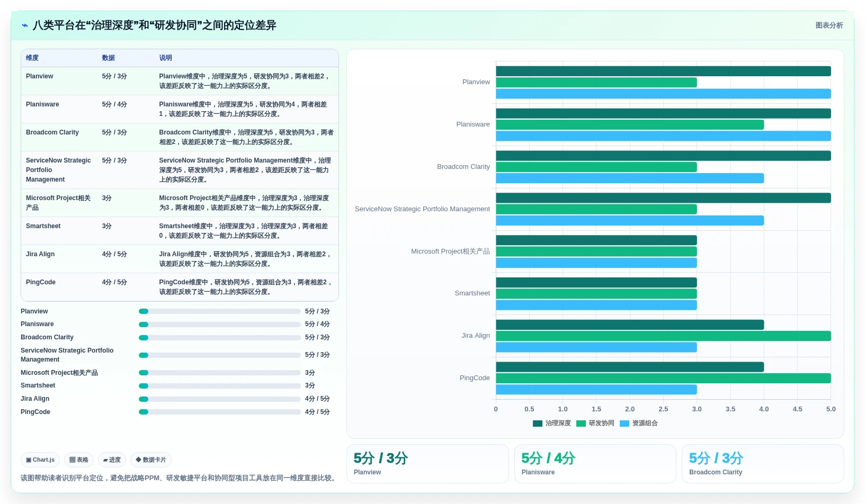Click the 4分 / 5分 value in the Jira Align table row
865x504 pixels.
pos(114,254)
